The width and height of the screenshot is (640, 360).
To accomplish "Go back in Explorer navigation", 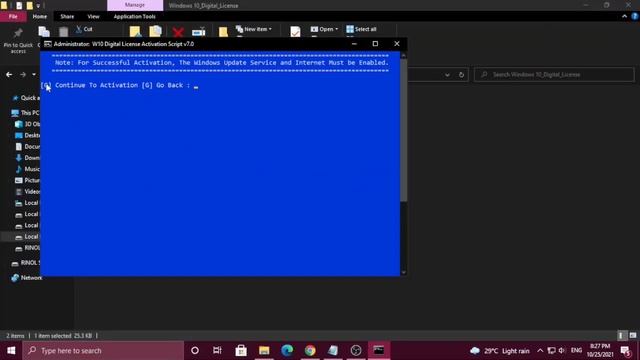I will click(9, 75).
